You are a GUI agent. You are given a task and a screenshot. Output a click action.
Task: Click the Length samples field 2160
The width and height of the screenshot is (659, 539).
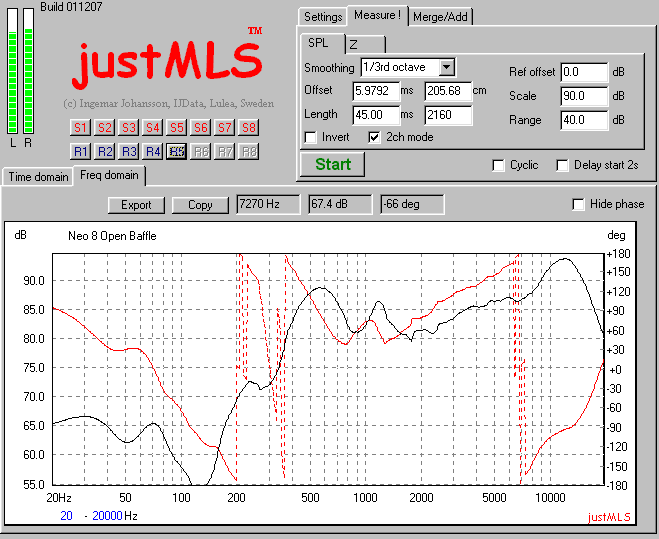(x=448, y=115)
